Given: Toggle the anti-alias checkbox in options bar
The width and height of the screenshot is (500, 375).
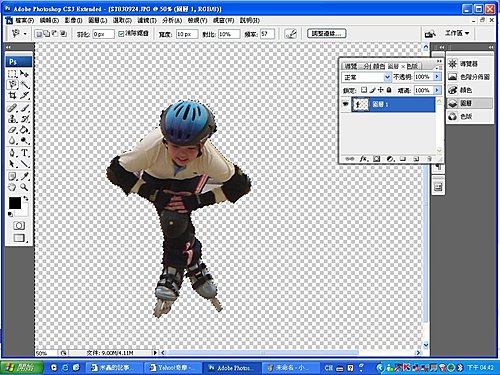Looking at the screenshot, I should tap(121, 34).
